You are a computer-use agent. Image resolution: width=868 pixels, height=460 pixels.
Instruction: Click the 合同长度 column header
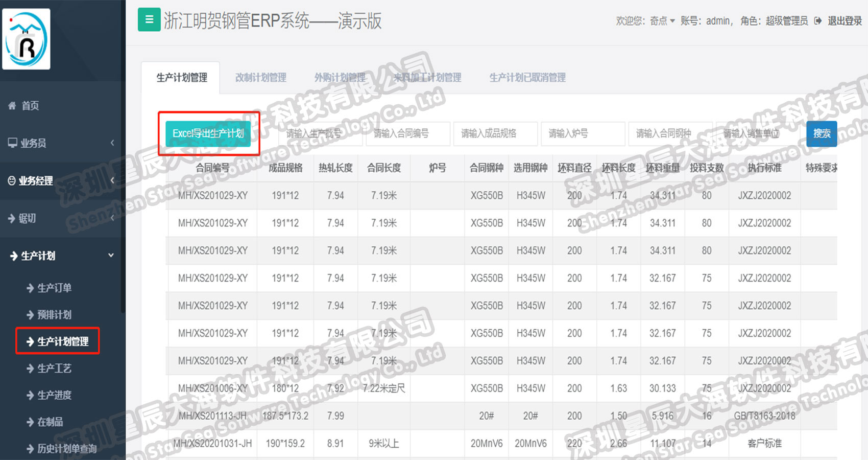coord(384,168)
